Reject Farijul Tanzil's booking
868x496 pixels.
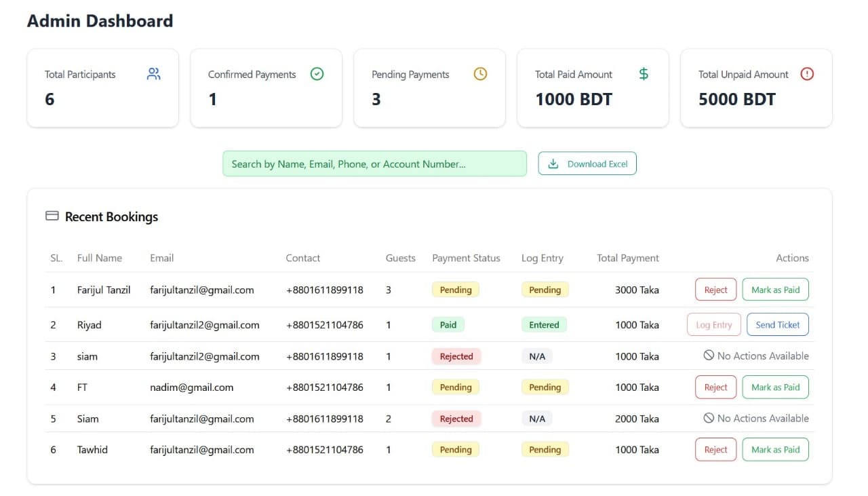(715, 289)
